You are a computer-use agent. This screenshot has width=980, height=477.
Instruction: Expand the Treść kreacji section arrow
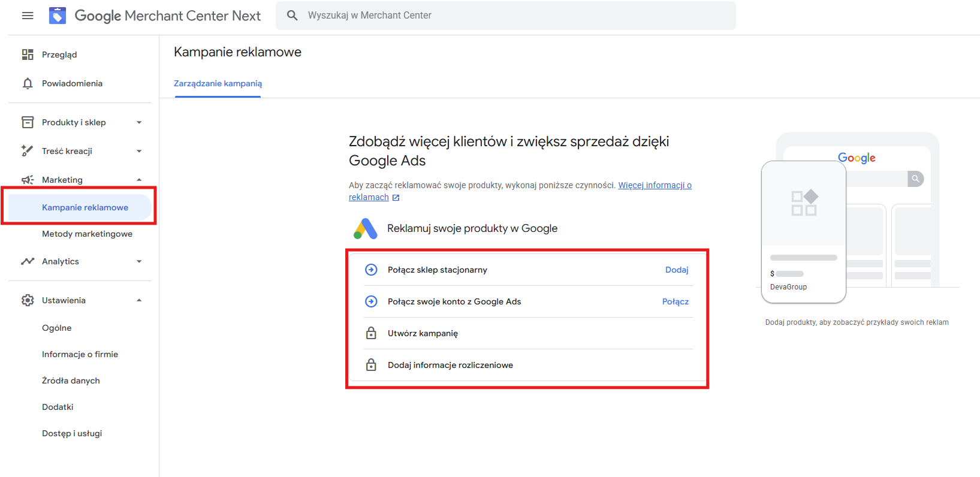(x=139, y=151)
